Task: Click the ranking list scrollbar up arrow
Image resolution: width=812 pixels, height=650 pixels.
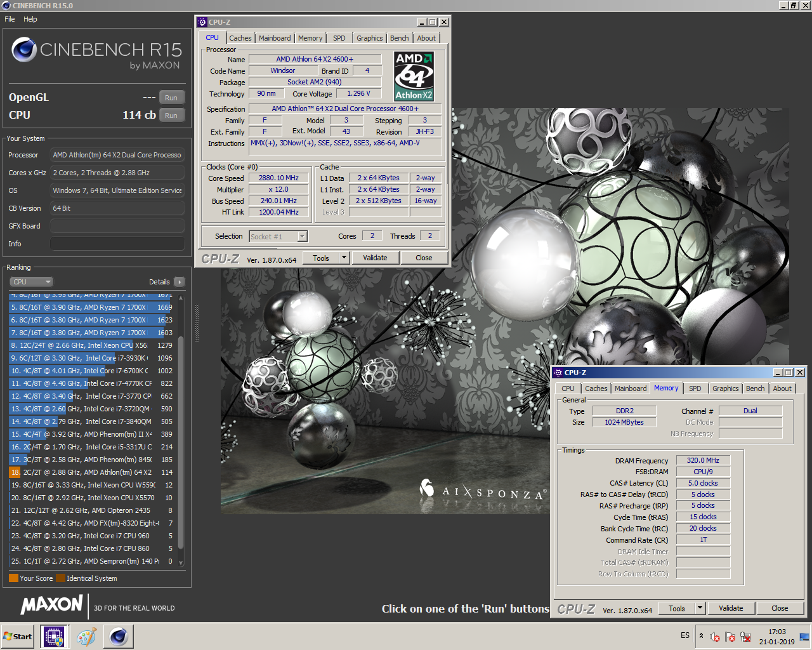Action: [x=181, y=296]
